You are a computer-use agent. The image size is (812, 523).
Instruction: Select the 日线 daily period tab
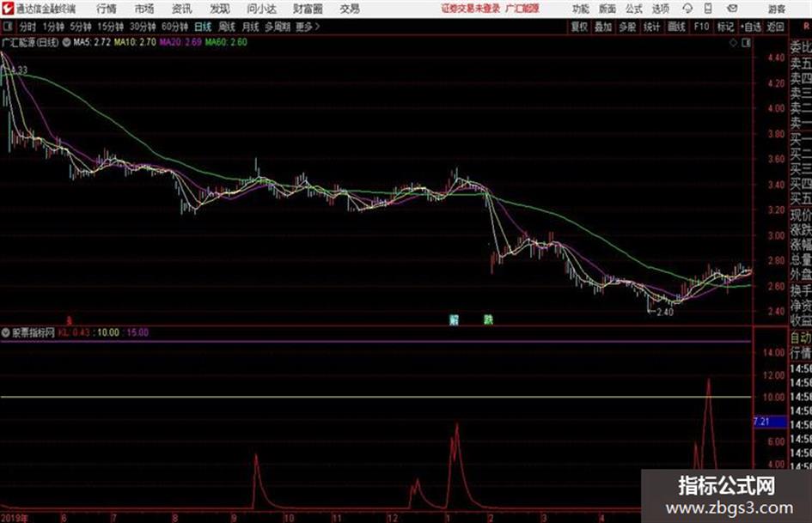203,27
